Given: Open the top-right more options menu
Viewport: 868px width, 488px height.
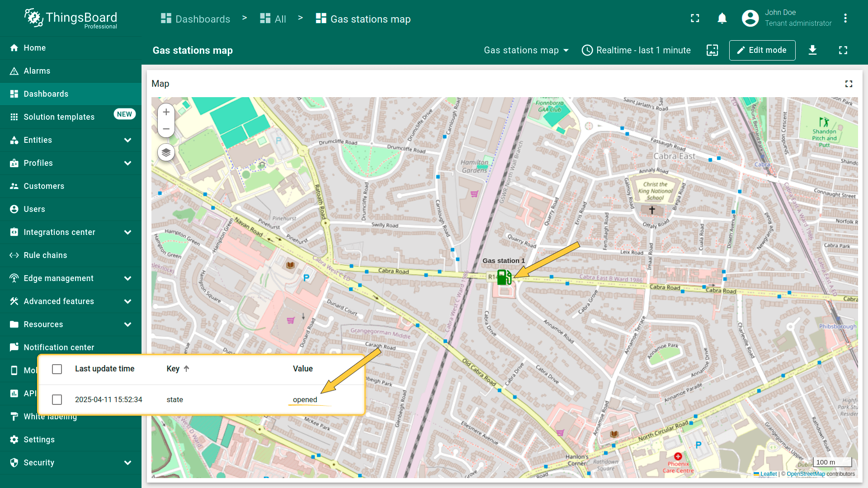Looking at the screenshot, I should point(845,19).
